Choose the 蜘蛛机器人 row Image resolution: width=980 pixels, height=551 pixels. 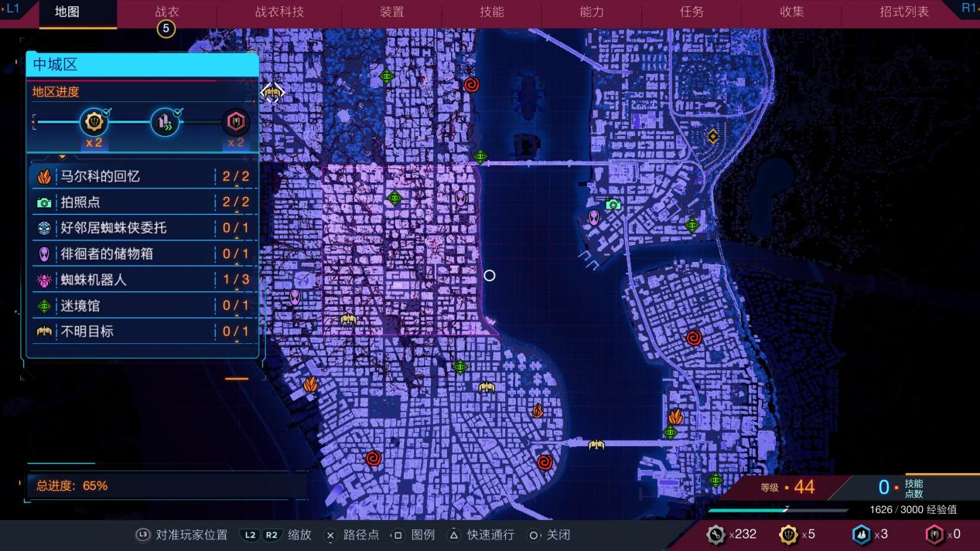coord(144,280)
